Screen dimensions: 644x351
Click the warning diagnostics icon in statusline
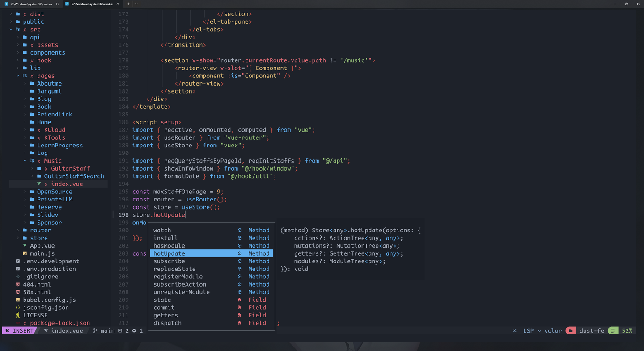(120, 330)
